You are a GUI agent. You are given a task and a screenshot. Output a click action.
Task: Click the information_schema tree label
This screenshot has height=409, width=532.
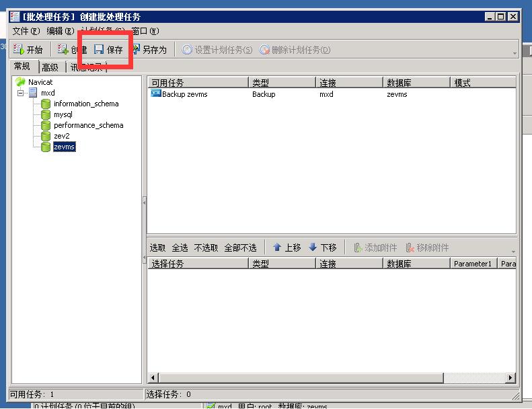click(x=86, y=104)
